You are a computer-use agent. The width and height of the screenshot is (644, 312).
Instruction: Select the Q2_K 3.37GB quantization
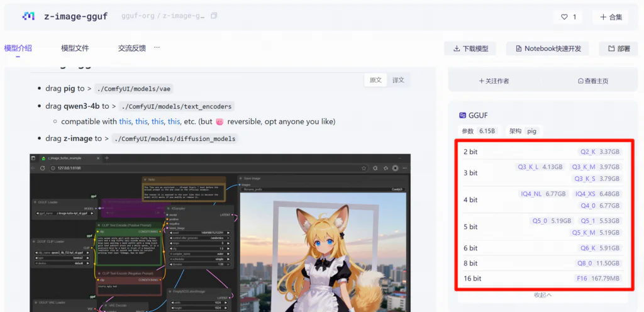click(600, 152)
